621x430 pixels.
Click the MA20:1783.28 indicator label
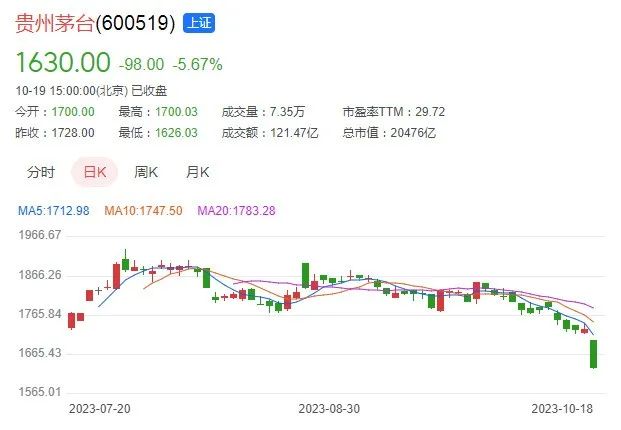tap(236, 211)
